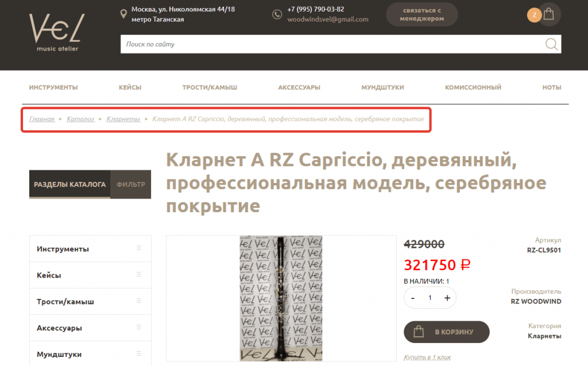This screenshot has width=588, height=366.
Task: Expand the Аксессуары sidebar section
Action: pos(90,328)
